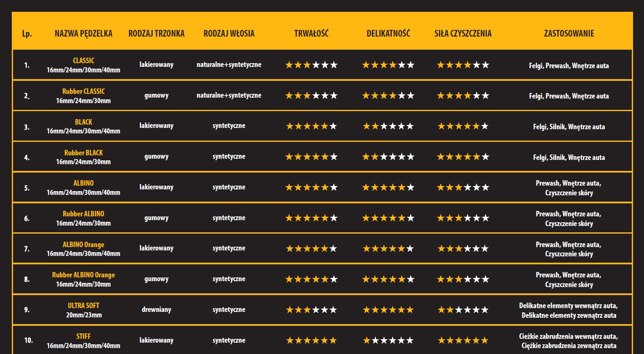Image resolution: width=644 pixels, height=354 pixels.
Task: Click the TRWAŁOŚĆ stars in row 5
Action: [311, 187]
